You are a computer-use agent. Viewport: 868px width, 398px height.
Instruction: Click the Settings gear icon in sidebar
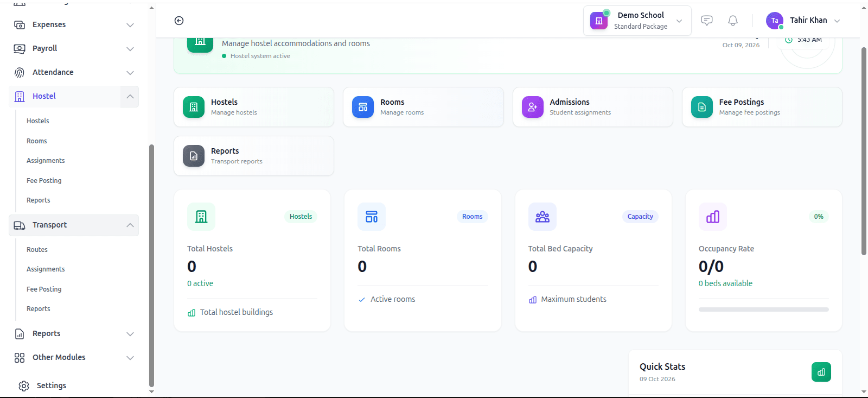pyautogui.click(x=24, y=386)
